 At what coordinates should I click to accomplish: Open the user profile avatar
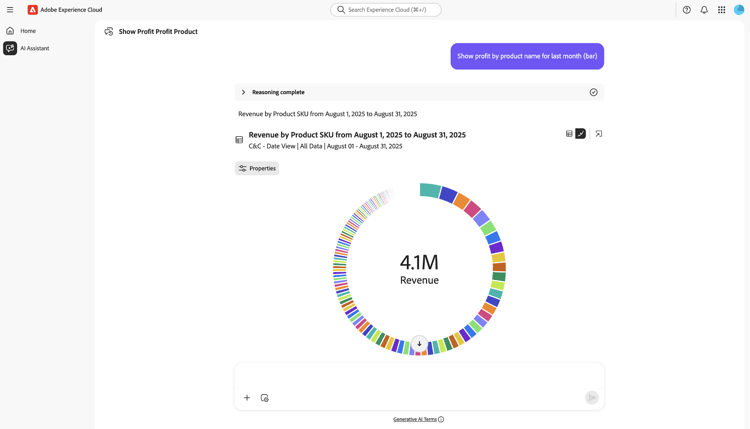[739, 10]
